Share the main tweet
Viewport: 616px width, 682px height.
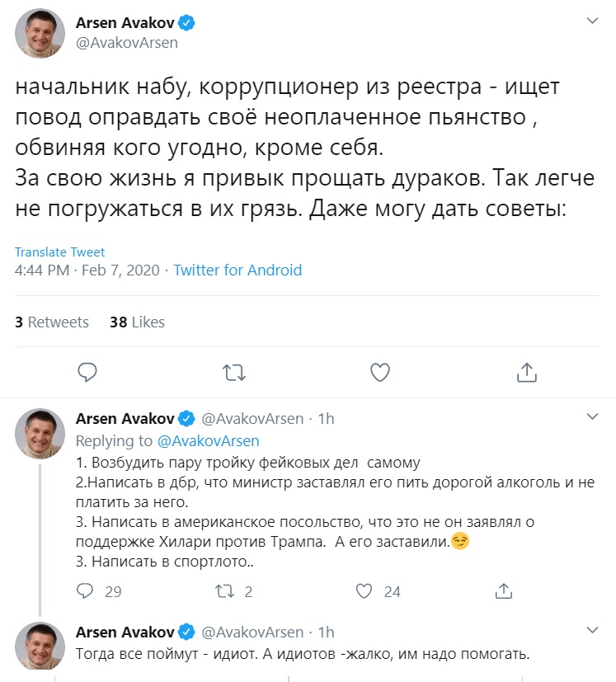click(x=525, y=373)
